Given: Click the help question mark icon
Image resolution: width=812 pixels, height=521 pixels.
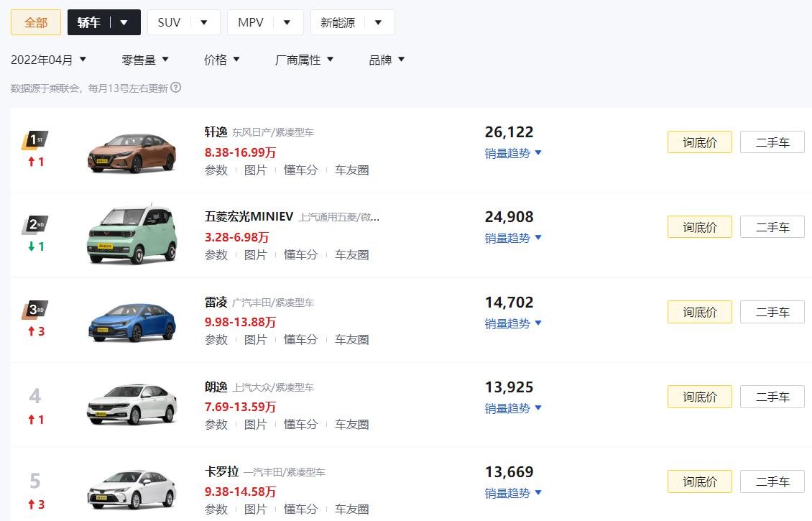Looking at the screenshot, I should click(x=176, y=88).
